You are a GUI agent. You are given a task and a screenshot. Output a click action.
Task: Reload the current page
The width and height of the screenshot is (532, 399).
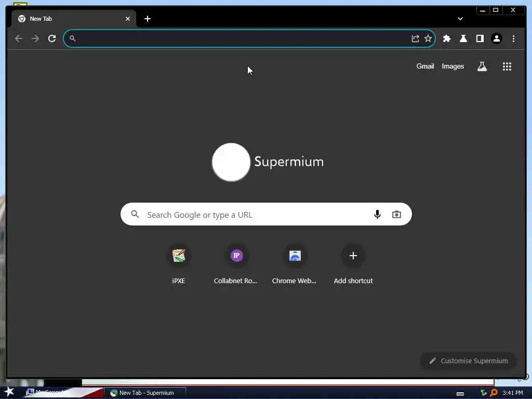point(52,38)
